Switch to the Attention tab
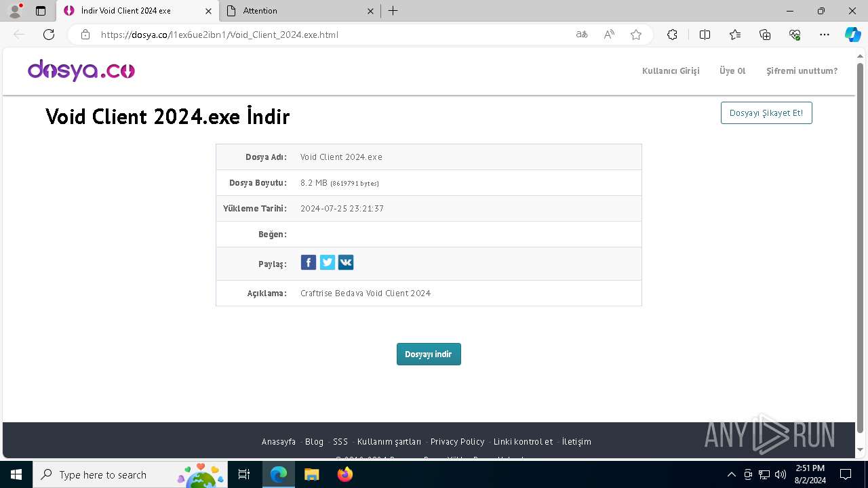Image resolution: width=868 pixels, height=488 pixels. [299, 11]
